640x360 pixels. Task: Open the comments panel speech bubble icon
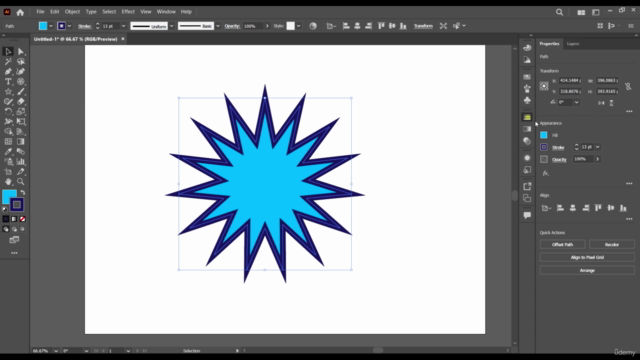pyautogui.click(x=527, y=215)
